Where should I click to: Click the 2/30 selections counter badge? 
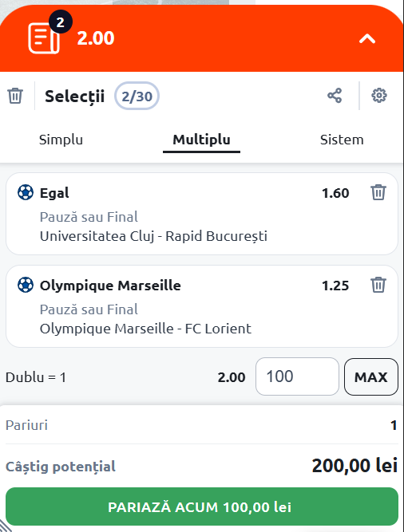(x=137, y=96)
